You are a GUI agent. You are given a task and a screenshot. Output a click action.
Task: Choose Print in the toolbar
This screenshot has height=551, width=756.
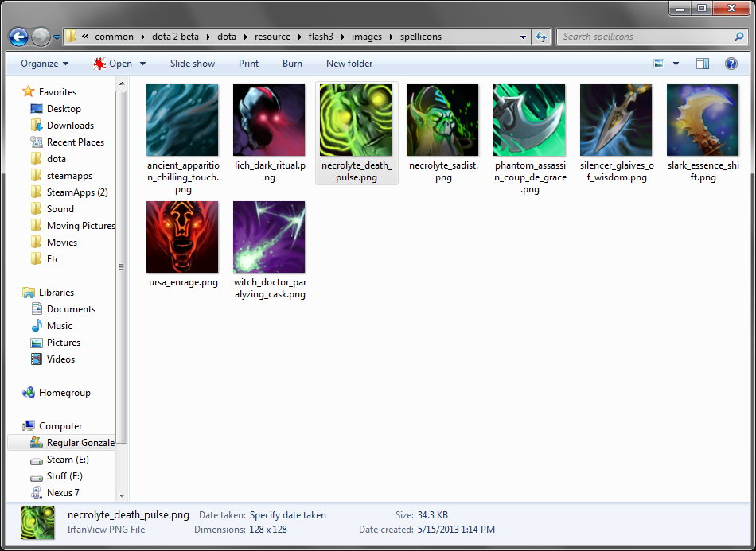click(249, 64)
